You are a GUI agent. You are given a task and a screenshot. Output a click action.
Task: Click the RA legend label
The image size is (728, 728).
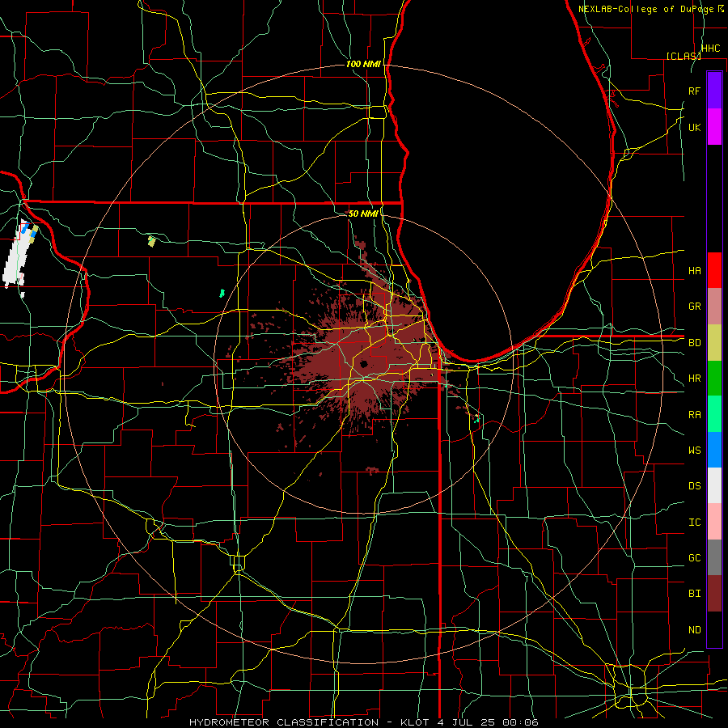click(694, 415)
